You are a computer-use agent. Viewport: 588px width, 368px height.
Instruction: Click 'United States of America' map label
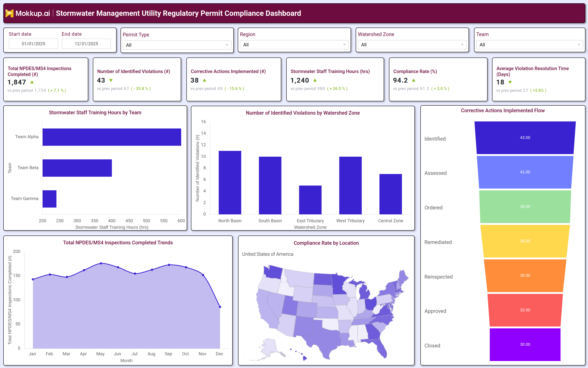tap(268, 254)
